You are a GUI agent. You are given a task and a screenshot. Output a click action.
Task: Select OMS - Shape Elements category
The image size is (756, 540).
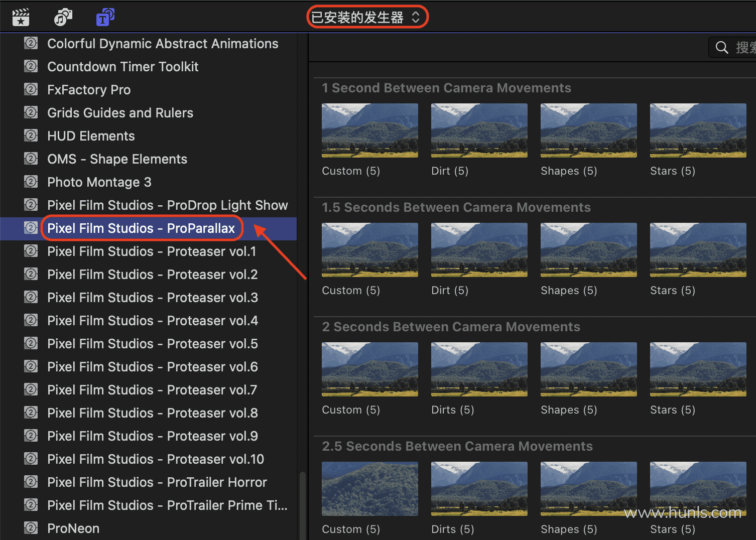(x=149, y=159)
